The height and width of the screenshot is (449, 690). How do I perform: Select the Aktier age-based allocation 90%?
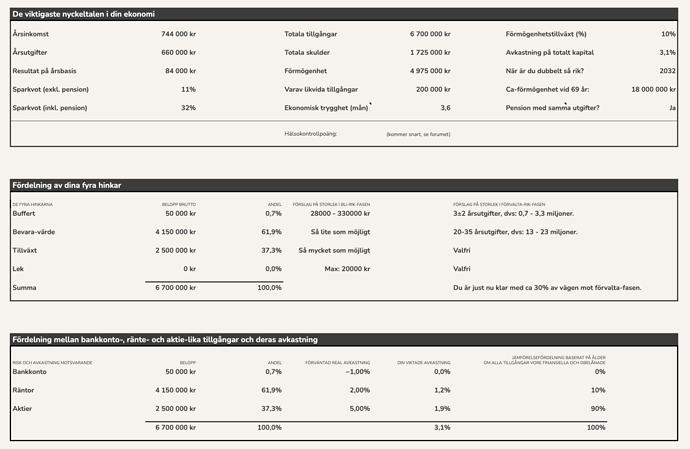pos(596,408)
